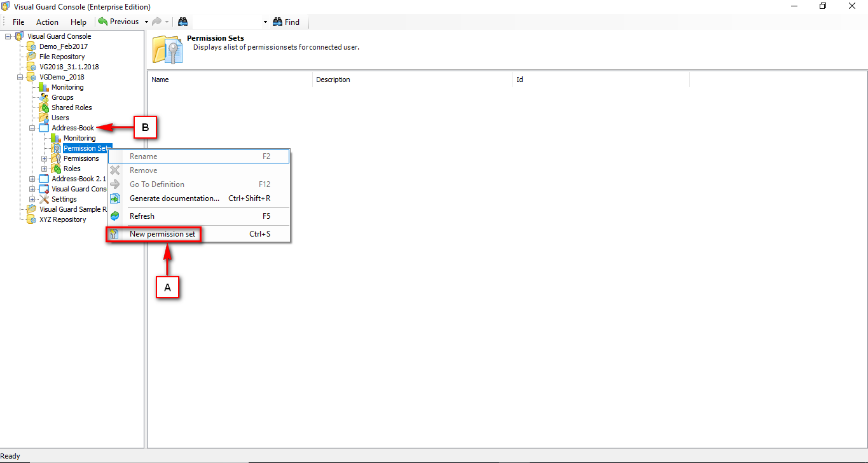Open the Action menu
Screen dimensions: 868x463
47,22
